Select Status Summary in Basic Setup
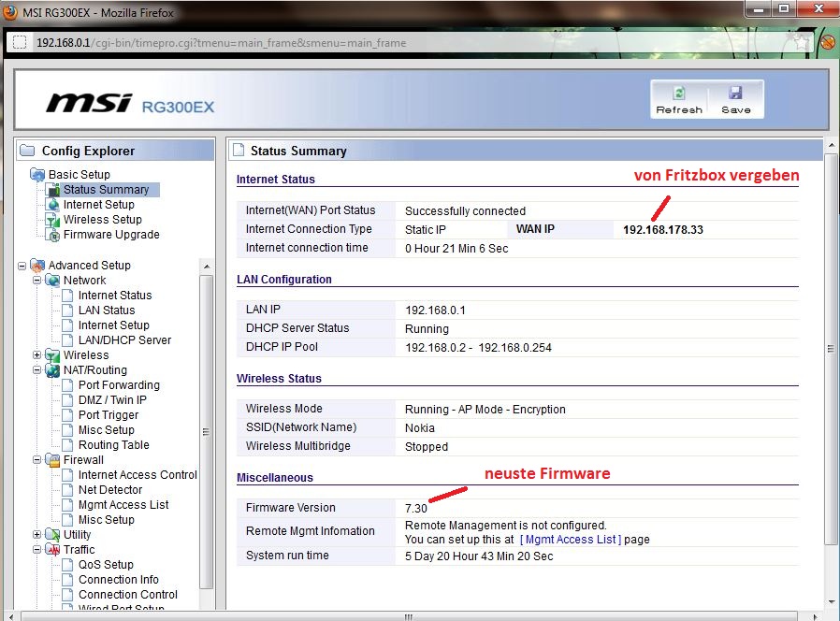 (x=106, y=190)
